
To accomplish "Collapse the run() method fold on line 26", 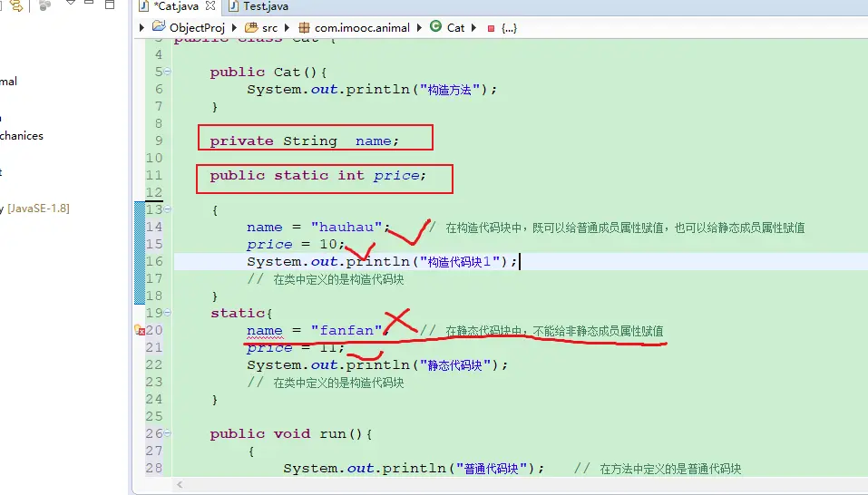I will (x=168, y=433).
